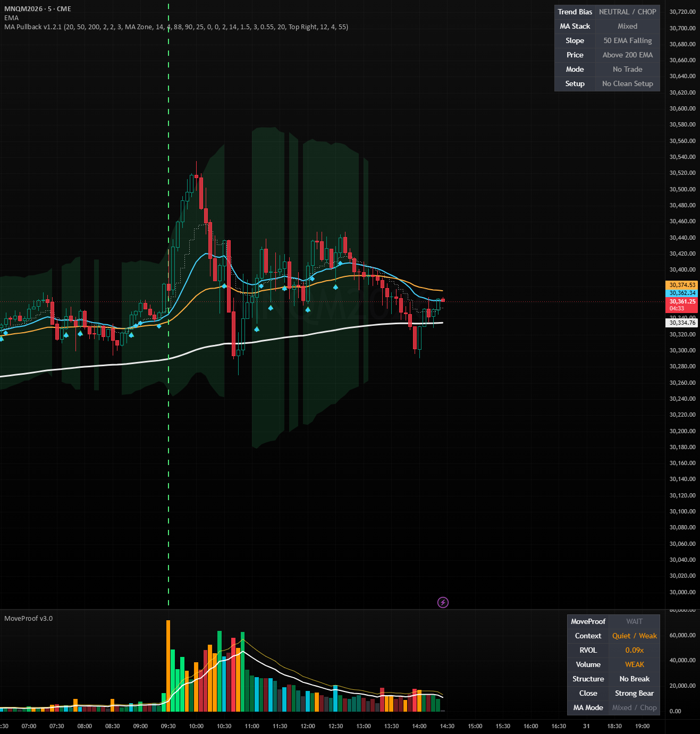Click the 30,700.00 price axis label
The height and width of the screenshot is (734, 700).
pos(682,28)
